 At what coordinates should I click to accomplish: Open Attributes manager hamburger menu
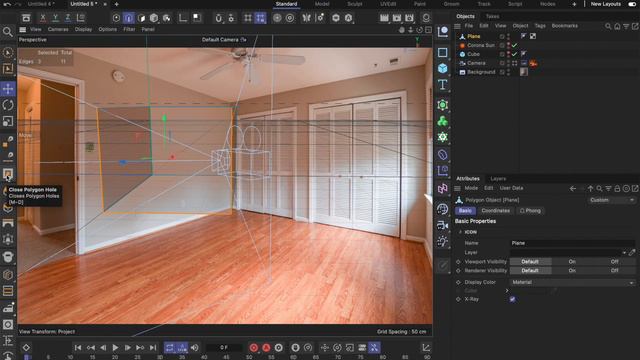458,188
